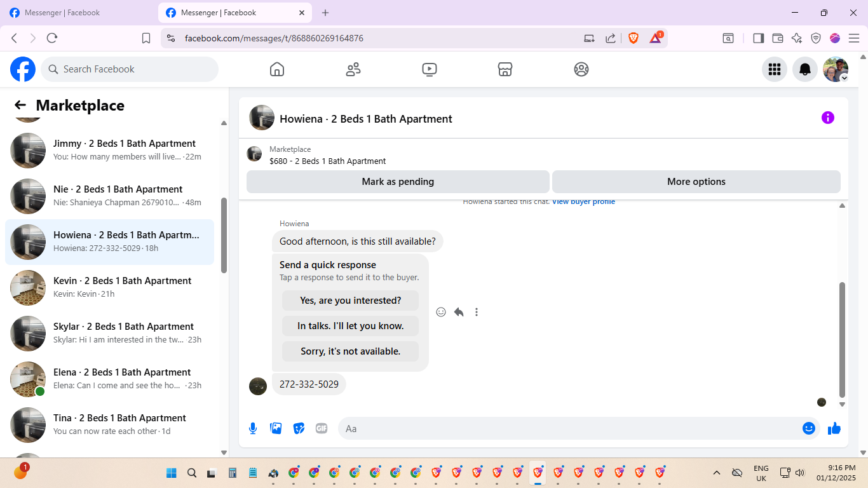This screenshot has height=488, width=868.
Task: Attach a photo with the image icon
Action: 276,429
